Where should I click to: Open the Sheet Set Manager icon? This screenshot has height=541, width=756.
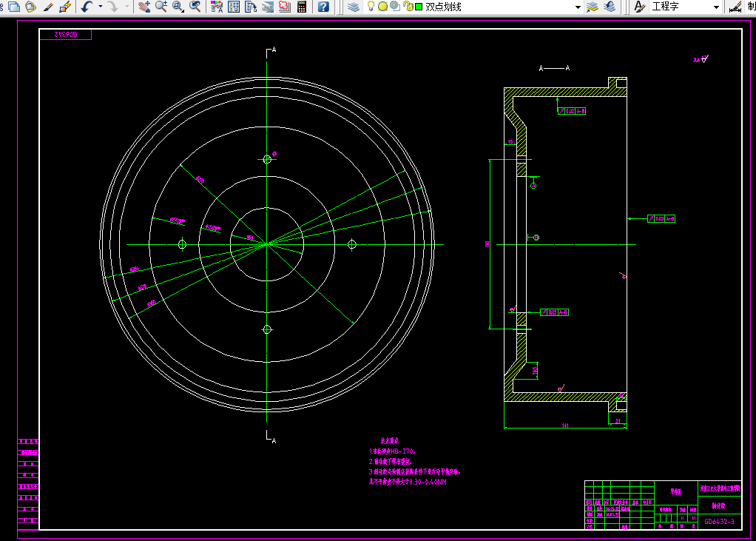pyautogui.click(x=268, y=7)
